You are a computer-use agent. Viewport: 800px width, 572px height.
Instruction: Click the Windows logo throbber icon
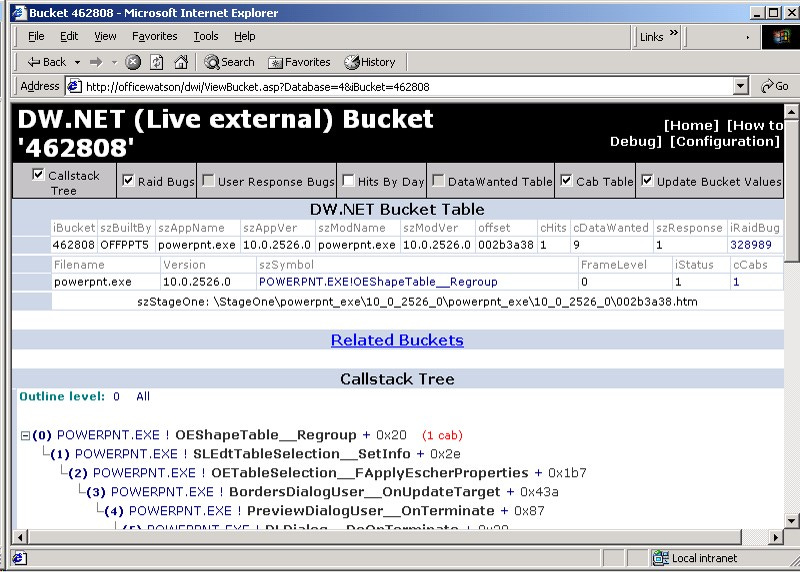point(780,37)
